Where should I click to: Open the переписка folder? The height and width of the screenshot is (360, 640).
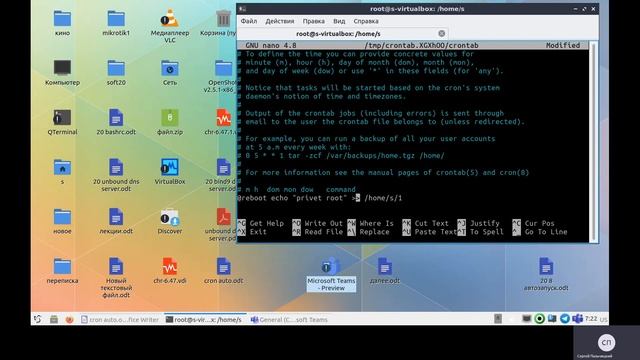point(62,267)
